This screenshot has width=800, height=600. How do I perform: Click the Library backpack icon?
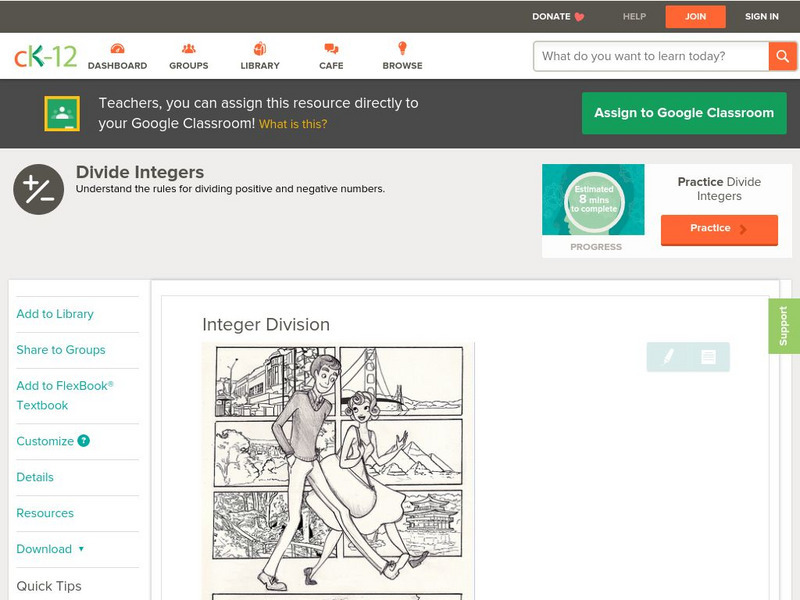pyautogui.click(x=260, y=48)
